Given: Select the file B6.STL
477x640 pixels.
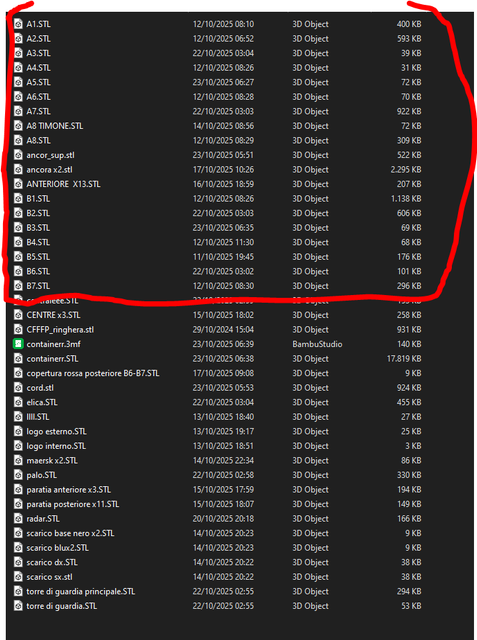Looking at the screenshot, I should tap(38, 271).
